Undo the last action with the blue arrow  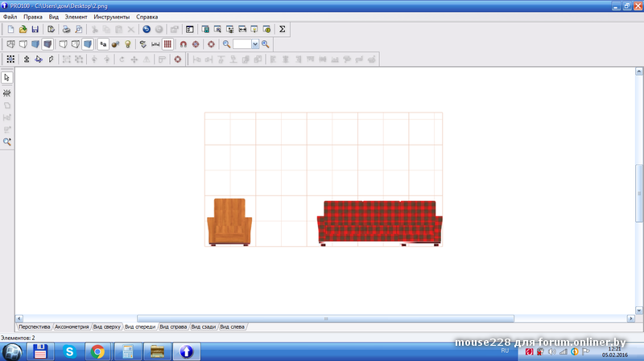pyautogui.click(x=147, y=29)
